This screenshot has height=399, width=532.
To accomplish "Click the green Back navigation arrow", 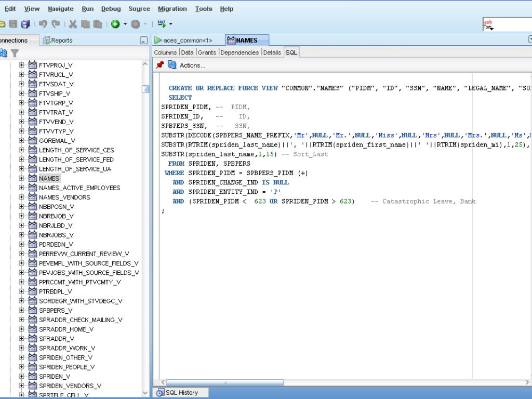I will coord(115,24).
